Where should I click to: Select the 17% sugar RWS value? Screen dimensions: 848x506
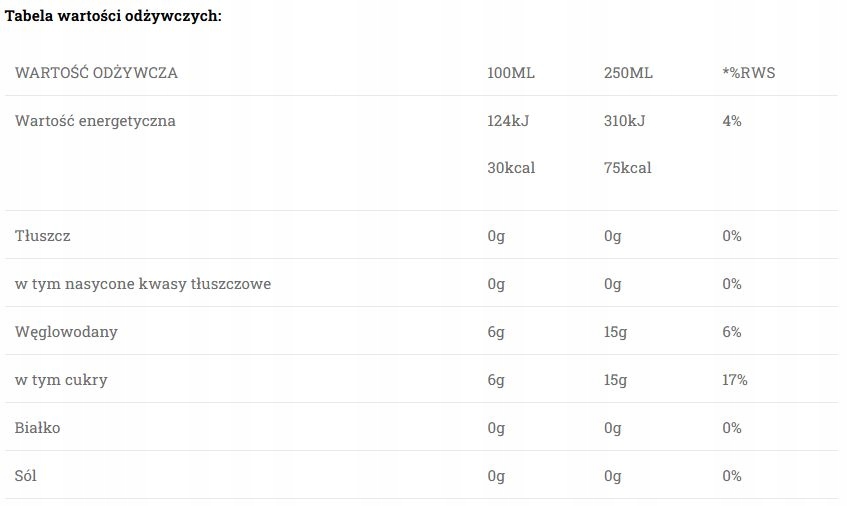point(734,380)
